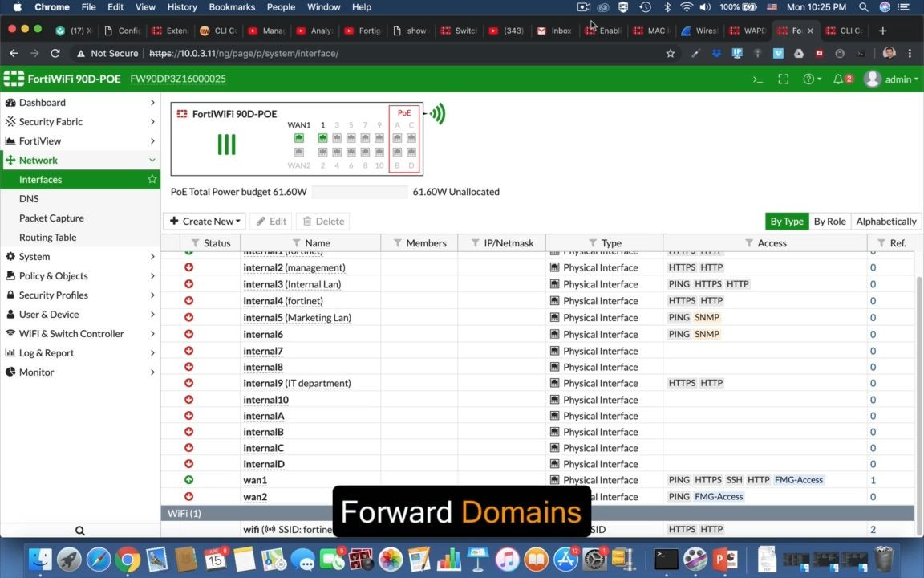The image size is (924, 578).
Task: Open the admin user dropdown
Action: point(892,79)
